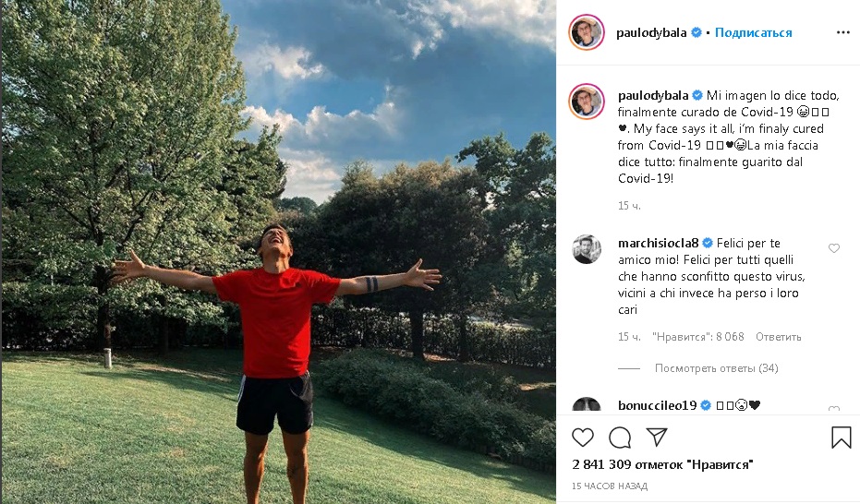The image size is (860, 504).
Task: Open paulodybala avatar beside the caption
Action: 587,102
